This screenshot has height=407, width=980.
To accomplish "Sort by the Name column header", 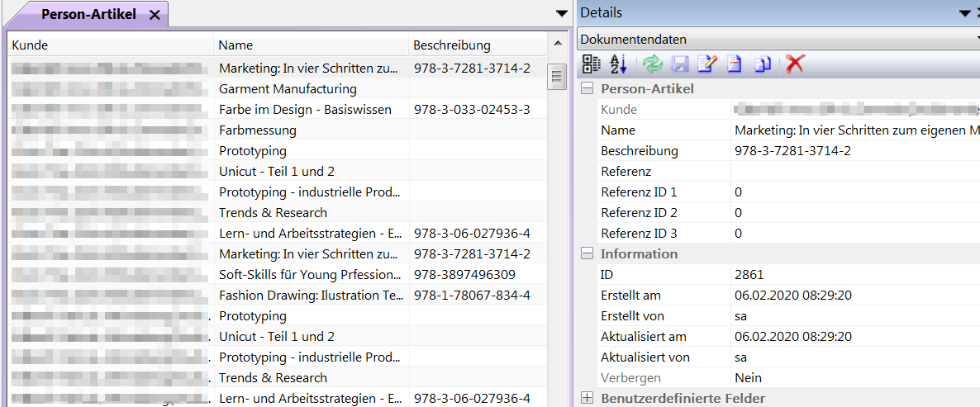I will (311, 45).
